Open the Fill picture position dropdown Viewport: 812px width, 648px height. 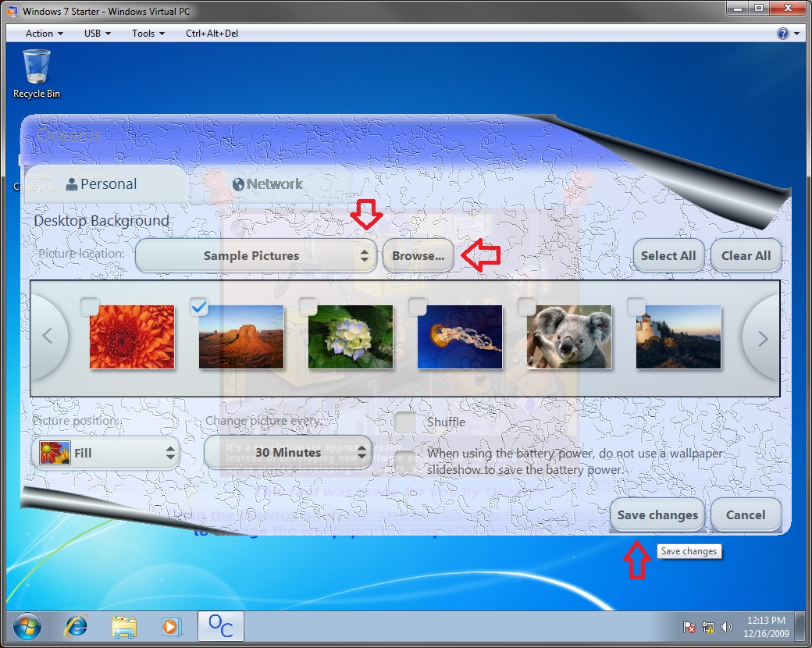[105, 452]
